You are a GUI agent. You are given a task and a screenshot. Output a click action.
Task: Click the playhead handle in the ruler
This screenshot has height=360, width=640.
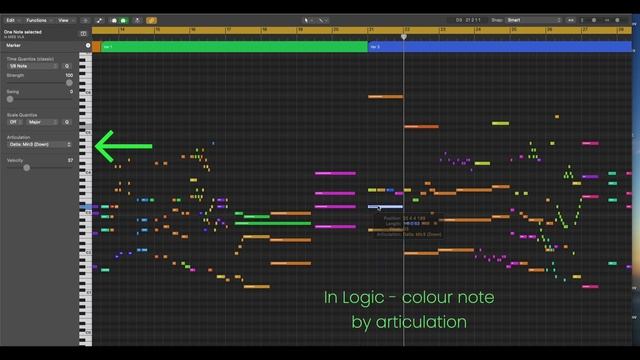404,37
